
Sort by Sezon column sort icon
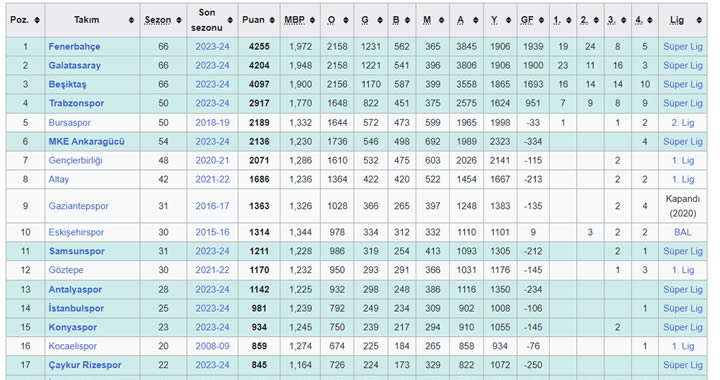pyautogui.click(x=179, y=20)
